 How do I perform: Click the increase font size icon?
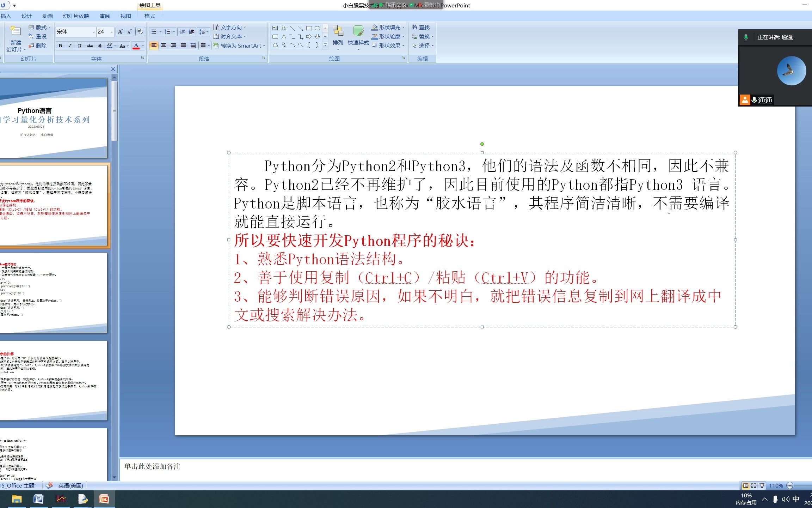[120, 32]
